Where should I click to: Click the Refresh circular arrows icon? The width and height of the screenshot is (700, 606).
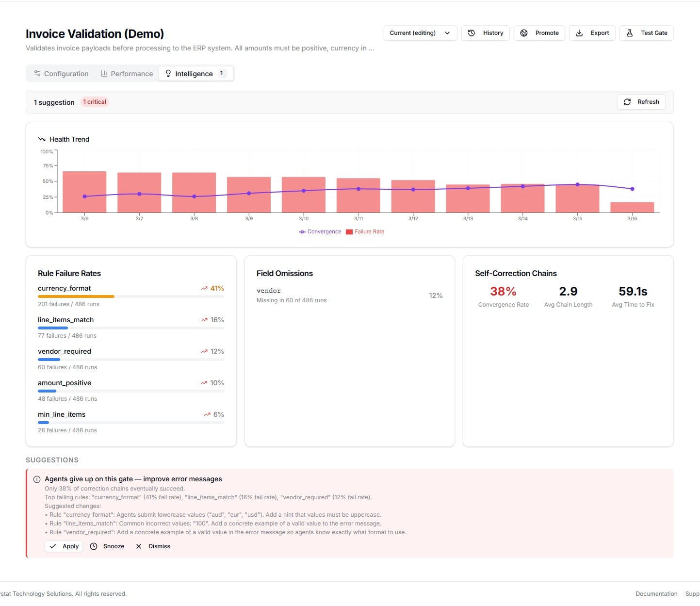627,102
